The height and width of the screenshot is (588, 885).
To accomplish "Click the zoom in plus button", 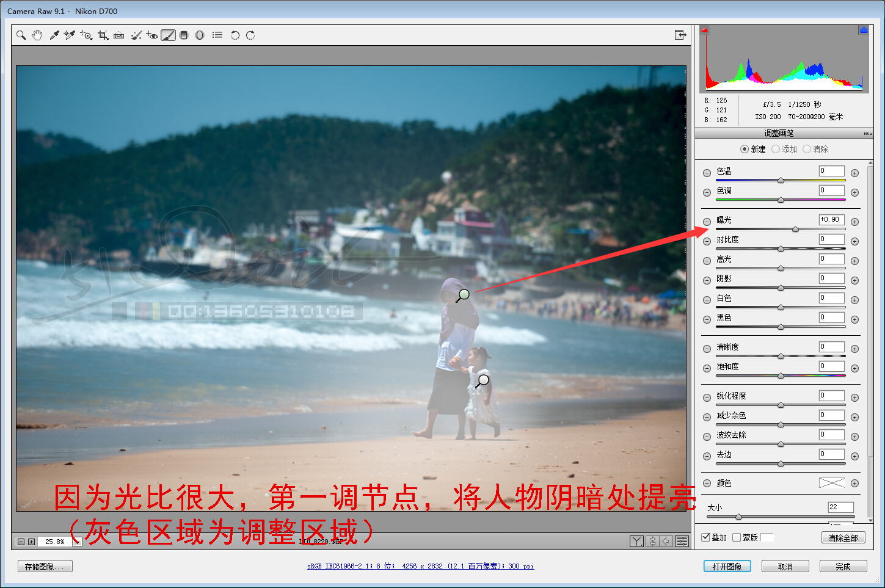I will click(x=31, y=542).
